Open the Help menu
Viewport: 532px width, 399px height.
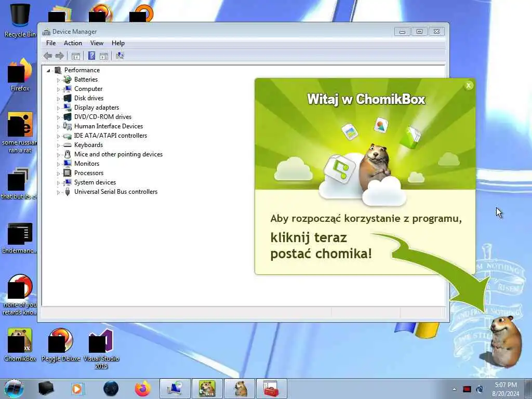pos(118,43)
